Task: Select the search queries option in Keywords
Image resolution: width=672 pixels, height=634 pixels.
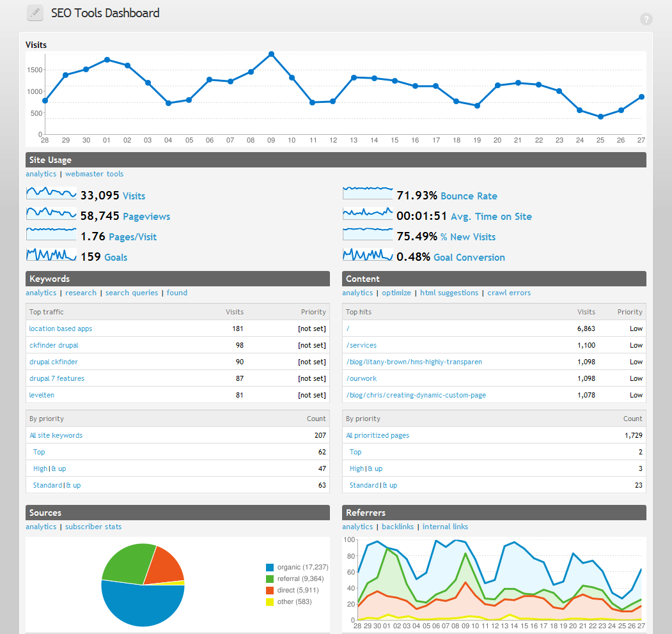Action: tap(131, 292)
